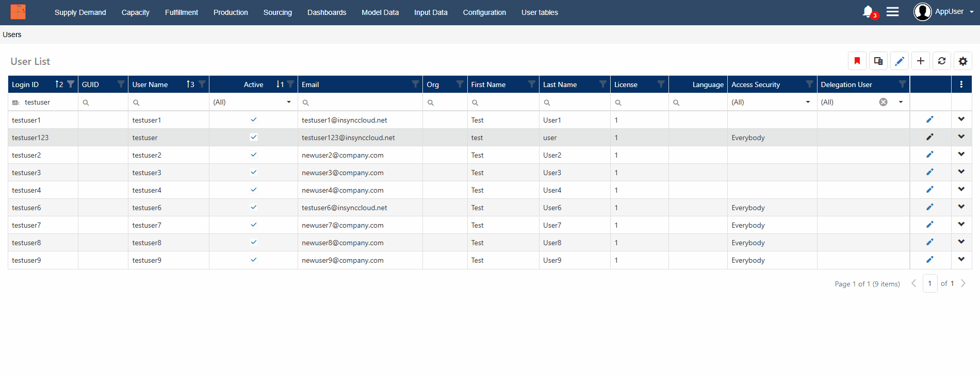Open the notifications bell

coord(868,12)
